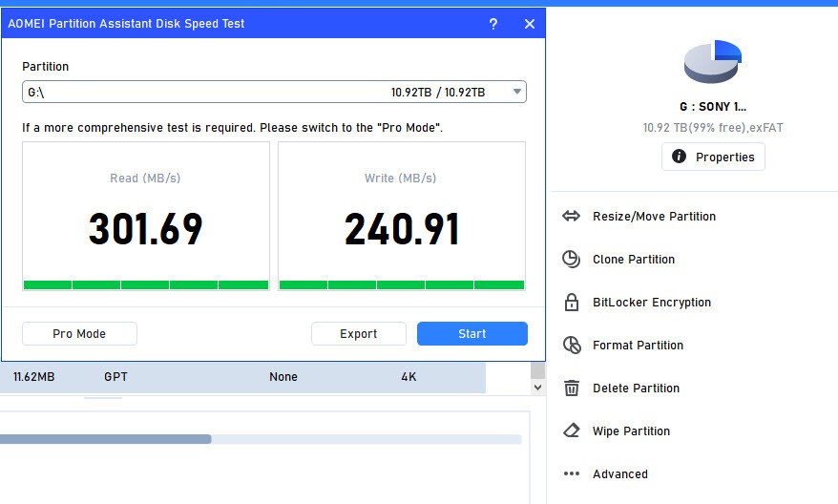Open Properties for the G: drive
Image resolution: width=838 pixels, height=504 pixels.
tap(712, 157)
